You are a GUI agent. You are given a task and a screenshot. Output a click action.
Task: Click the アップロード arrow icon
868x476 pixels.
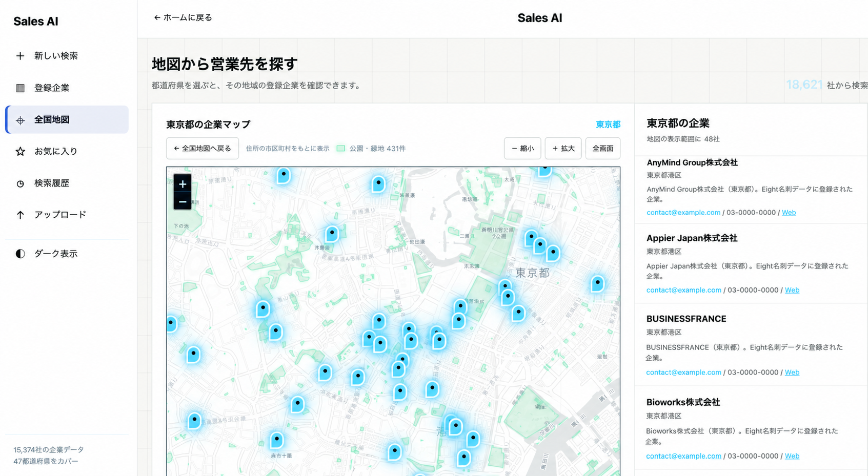click(x=20, y=215)
